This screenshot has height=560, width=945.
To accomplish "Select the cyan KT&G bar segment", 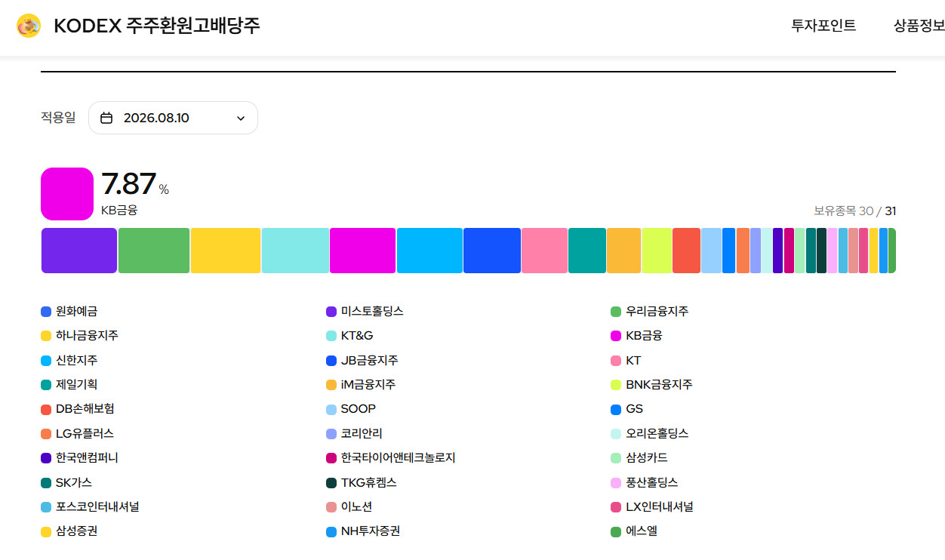I will pyautogui.click(x=296, y=251).
